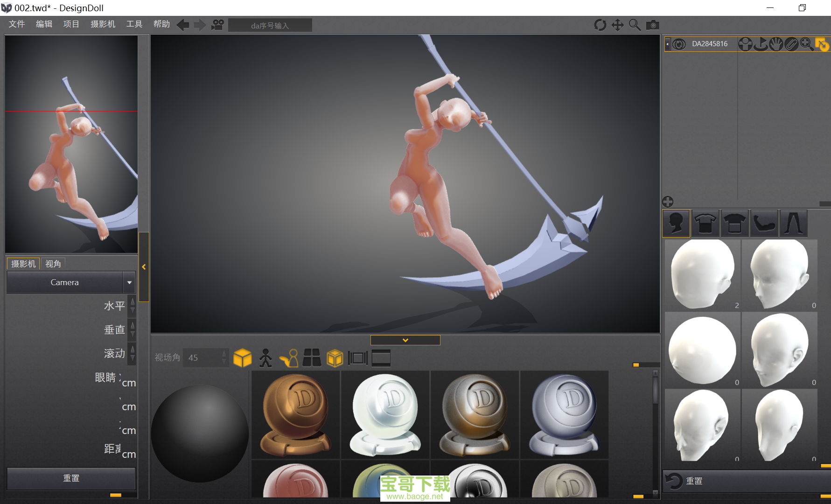Collapse the left panel with yellow arrow
831x504 pixels.
click(x=144, y=267)
